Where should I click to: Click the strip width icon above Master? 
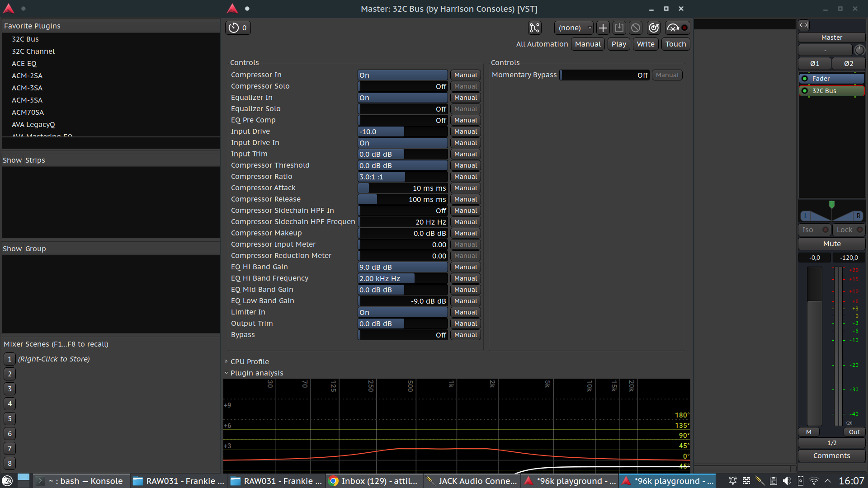click(804, 25)
